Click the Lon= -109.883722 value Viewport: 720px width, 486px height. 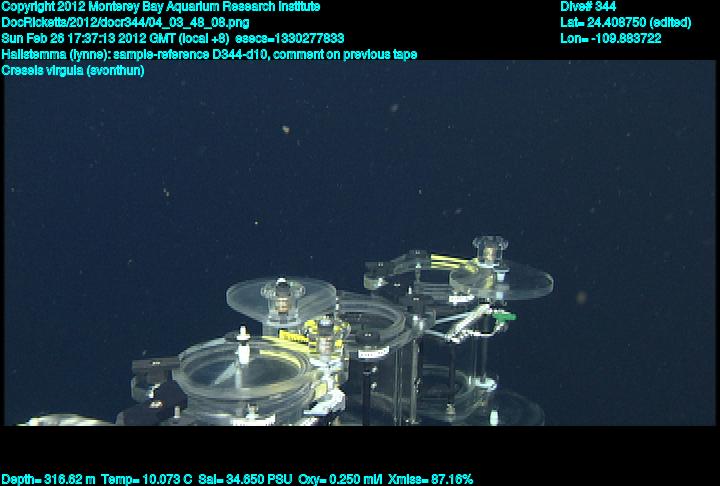(611, 39)
